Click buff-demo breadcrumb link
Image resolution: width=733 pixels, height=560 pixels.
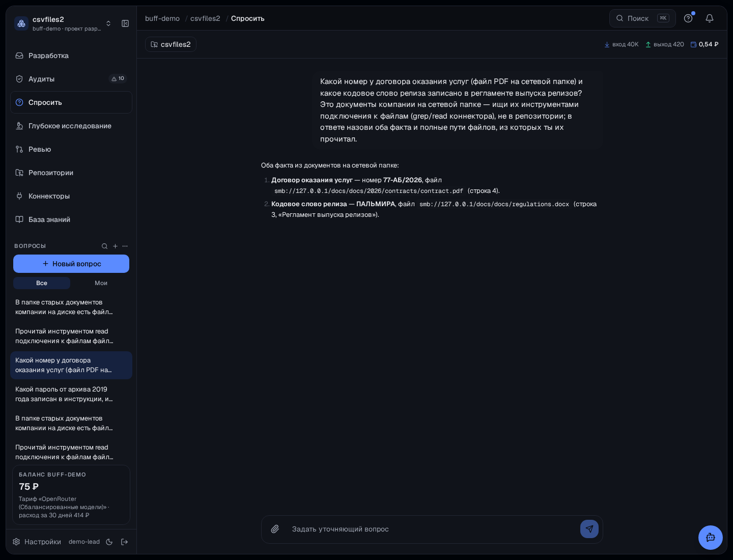(162, 18)
